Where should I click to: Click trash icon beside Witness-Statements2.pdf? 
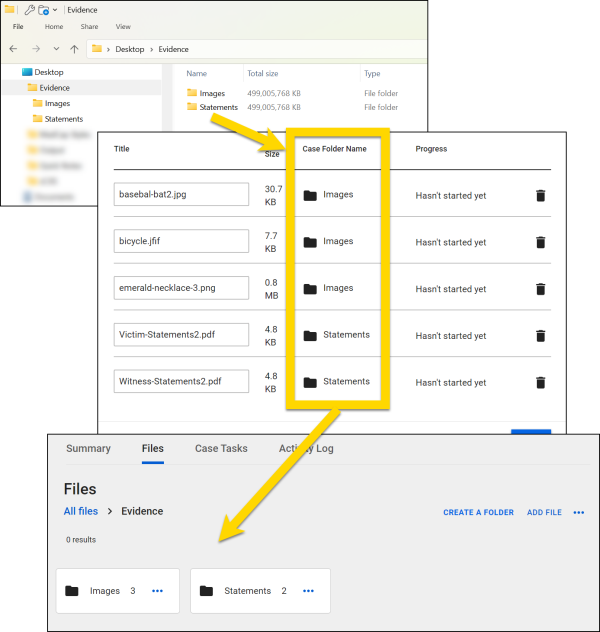tap(540, 382)
